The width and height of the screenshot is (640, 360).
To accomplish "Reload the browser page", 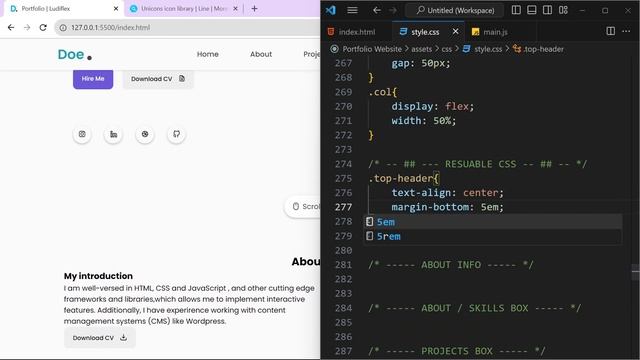I will [x=43, y=27].
